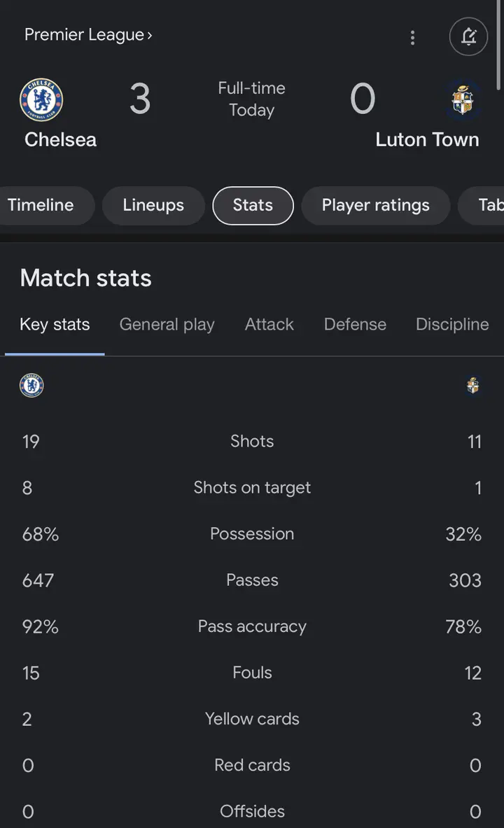Switch to Discipline stats tab

coord(452,324)
